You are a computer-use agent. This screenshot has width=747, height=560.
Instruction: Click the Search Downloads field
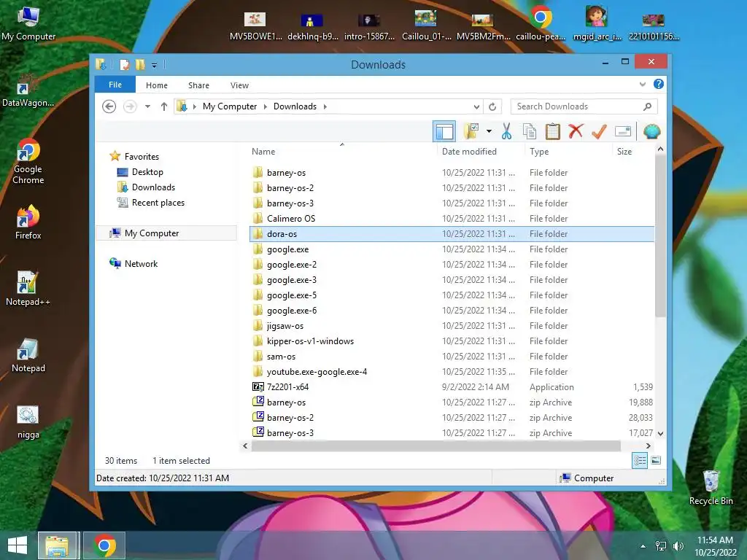(584, 106)
